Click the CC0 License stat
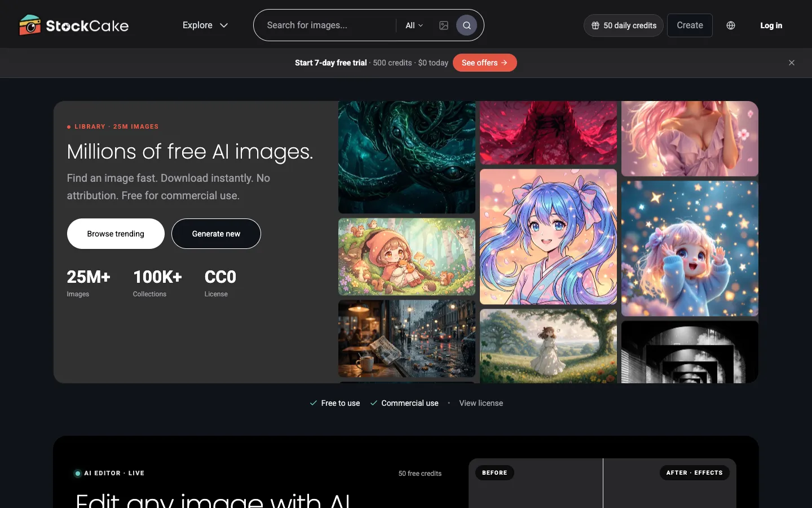This screenshot has width=812, height=508. [x=220, y=283]
